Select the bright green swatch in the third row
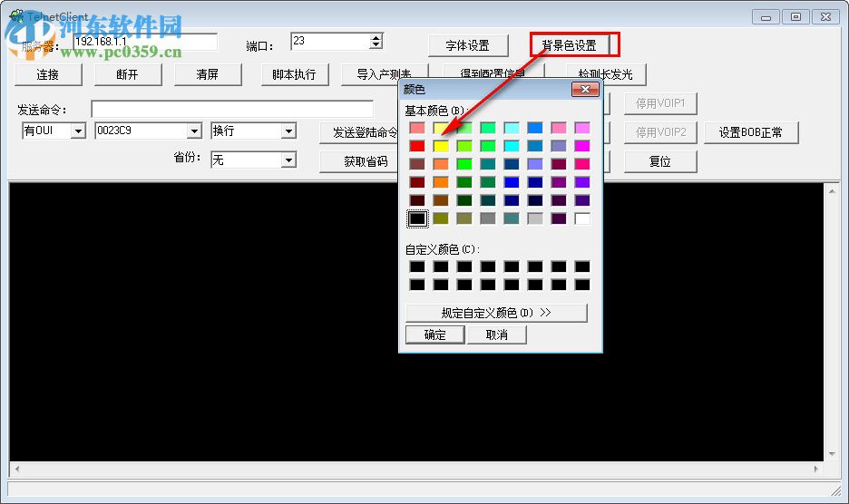Screen dimensions: 849x504 click(x=464, y=164)
